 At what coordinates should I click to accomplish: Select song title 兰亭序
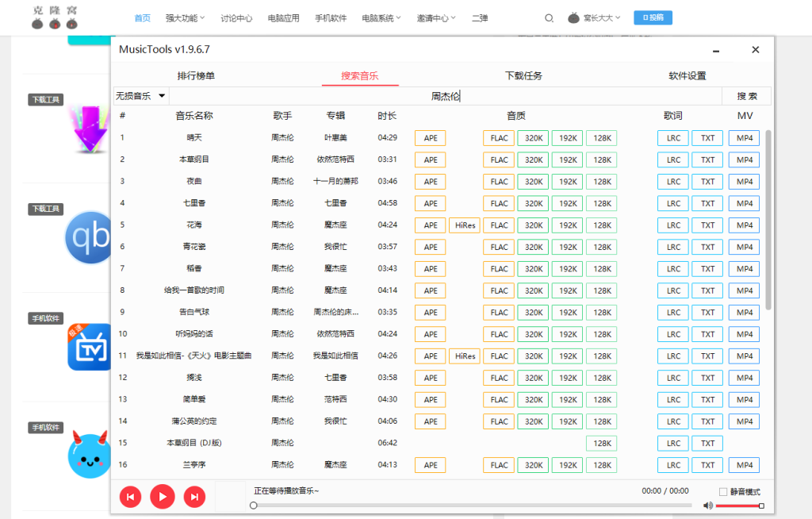(194, 464)
